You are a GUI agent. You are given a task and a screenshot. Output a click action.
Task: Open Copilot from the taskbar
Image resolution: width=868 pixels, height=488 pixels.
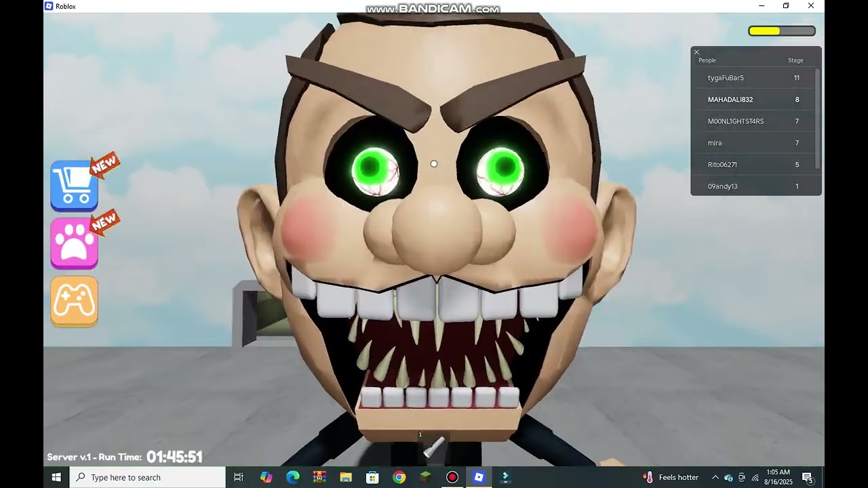(266, 477)
